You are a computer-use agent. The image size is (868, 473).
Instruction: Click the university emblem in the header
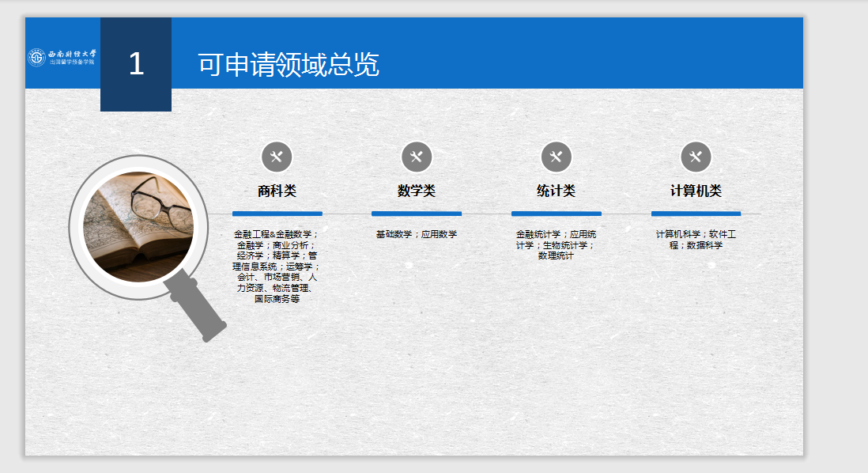point(37,58)
